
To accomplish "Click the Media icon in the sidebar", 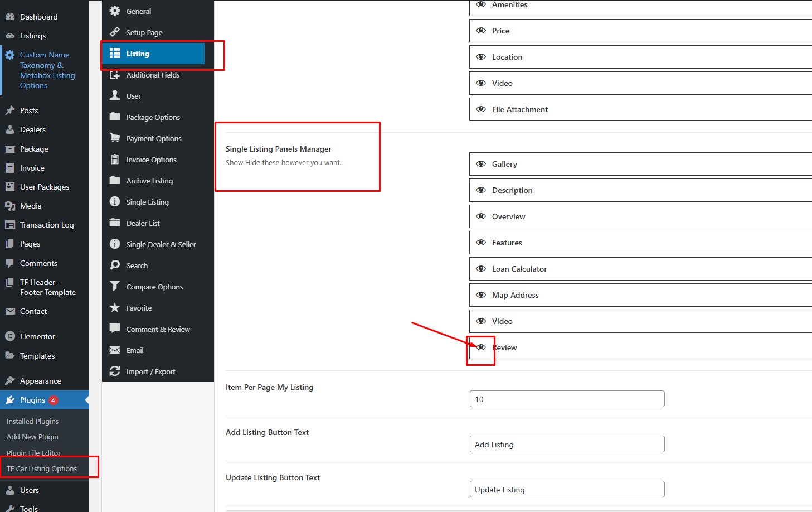I will pyautogui.click(x=10, y=206).
